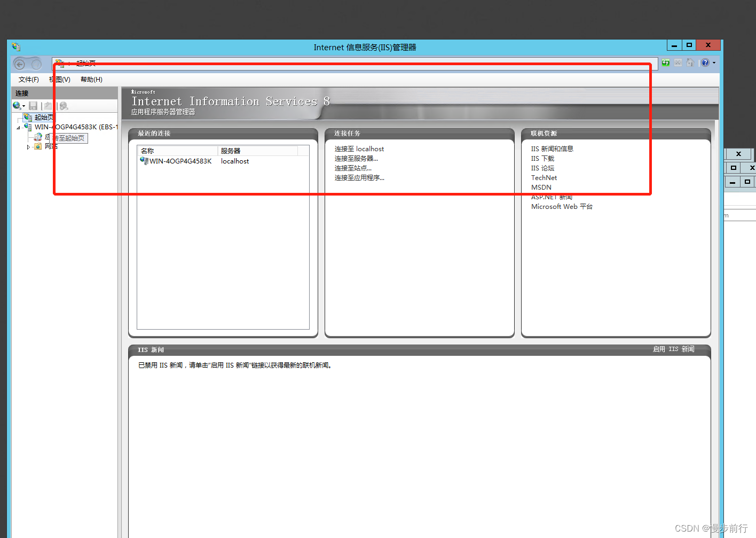Open the help dropdown arrow

tap(714, 63)
